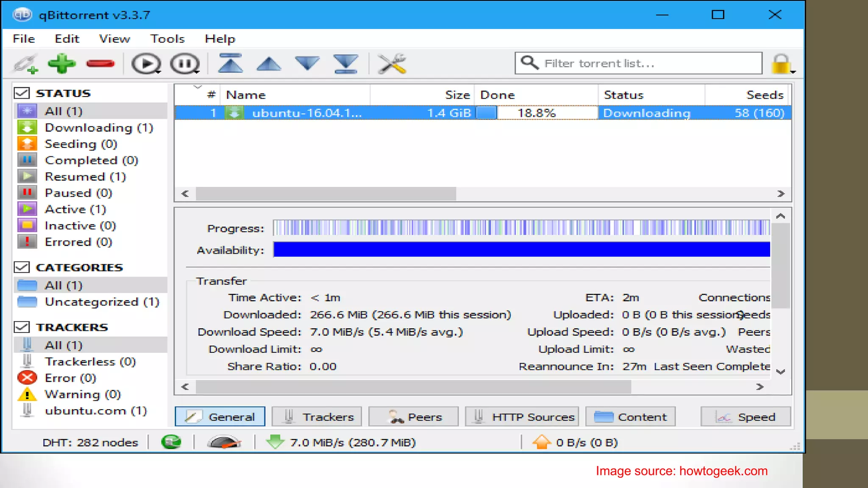The height and width of the screenshot is (488, 868).
Task: Toggle the STATUS section checkbox
Action: point(22,93)
